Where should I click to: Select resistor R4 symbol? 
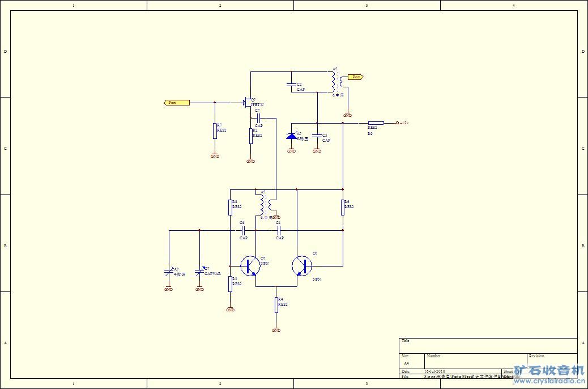coord(276,305)
